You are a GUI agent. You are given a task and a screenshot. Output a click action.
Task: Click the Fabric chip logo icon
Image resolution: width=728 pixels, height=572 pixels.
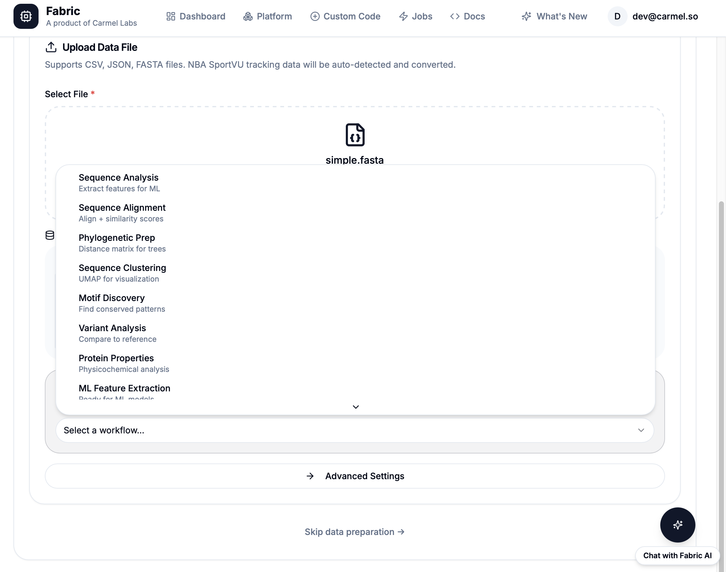pos(26,16)
